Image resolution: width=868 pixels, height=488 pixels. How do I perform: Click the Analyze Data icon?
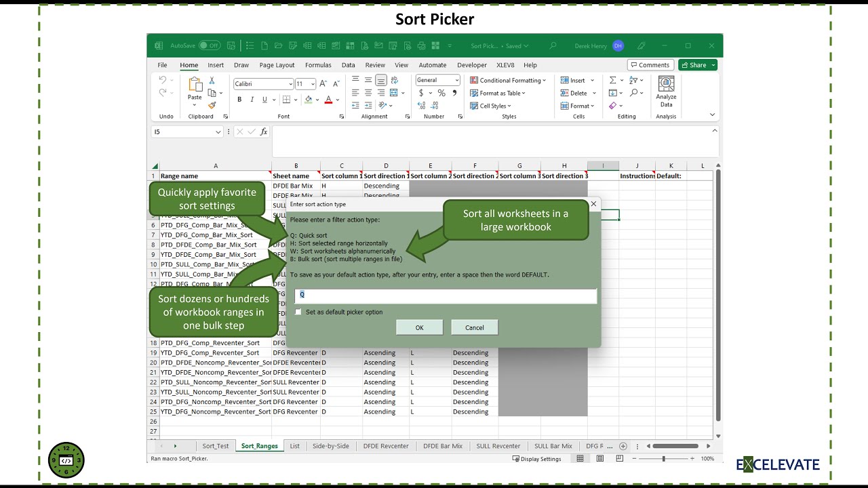[667, 91]
